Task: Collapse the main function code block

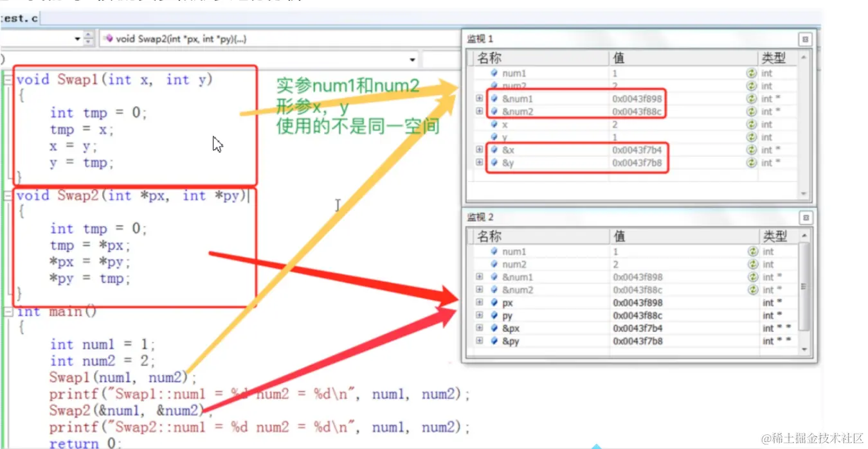Action: pos(8,312)
